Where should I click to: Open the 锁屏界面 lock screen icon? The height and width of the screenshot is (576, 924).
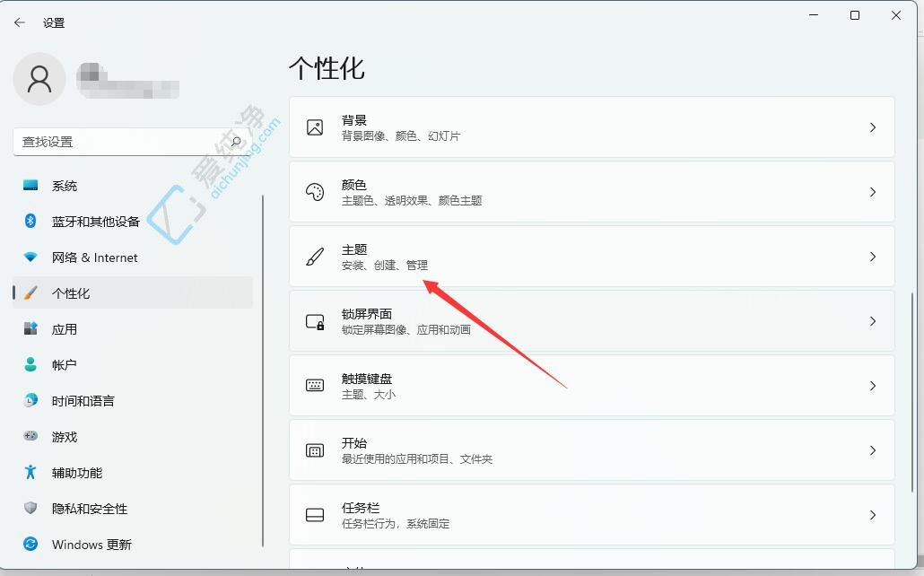pyautogui.click(x=314, y=320)
